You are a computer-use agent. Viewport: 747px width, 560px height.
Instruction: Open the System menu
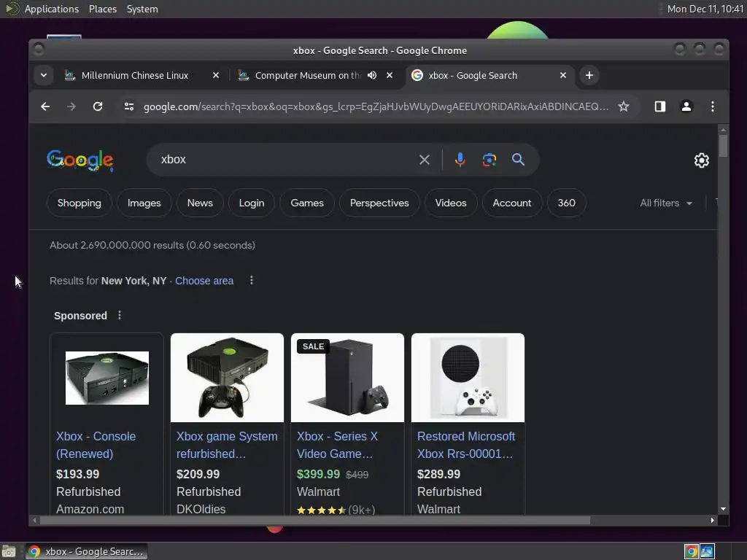click(142, 9)
